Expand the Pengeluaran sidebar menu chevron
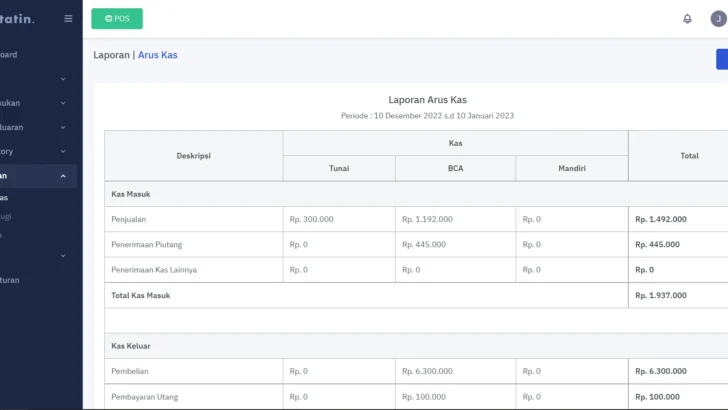728x410 pixels. (x=63, y=127)
